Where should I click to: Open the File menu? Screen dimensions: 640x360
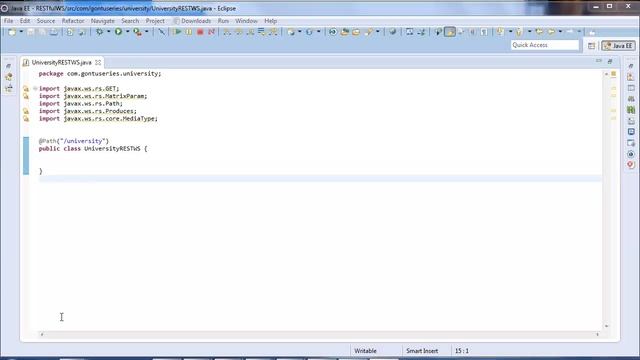pyautogui.click(x=9, y=21)
